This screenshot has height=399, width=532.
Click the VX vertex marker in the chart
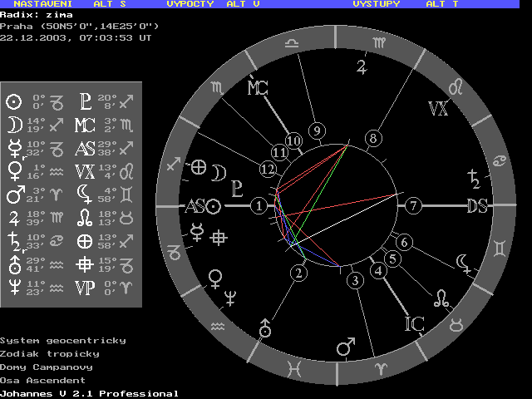(x=438, y=108)
